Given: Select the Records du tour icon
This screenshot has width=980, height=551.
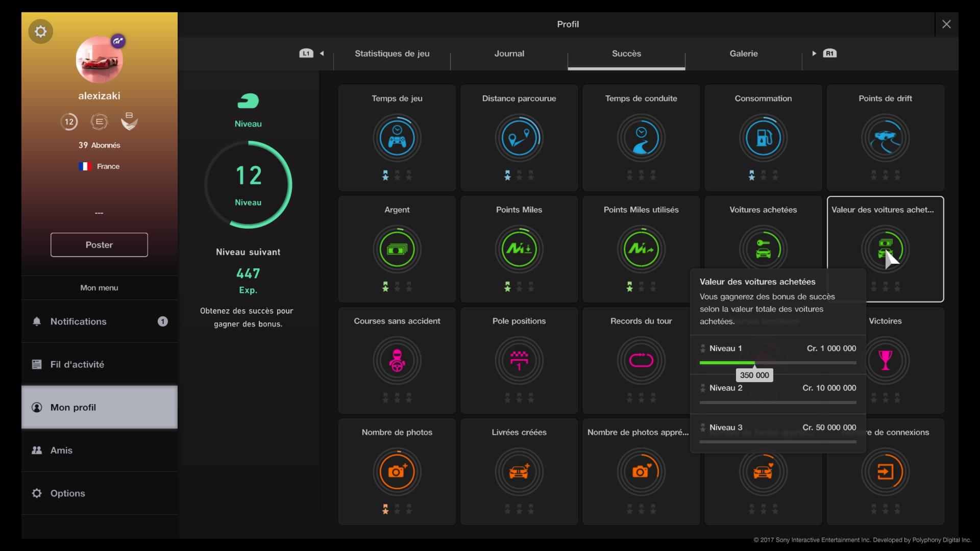Looking at the screenshot, I should tap(641, 361).
